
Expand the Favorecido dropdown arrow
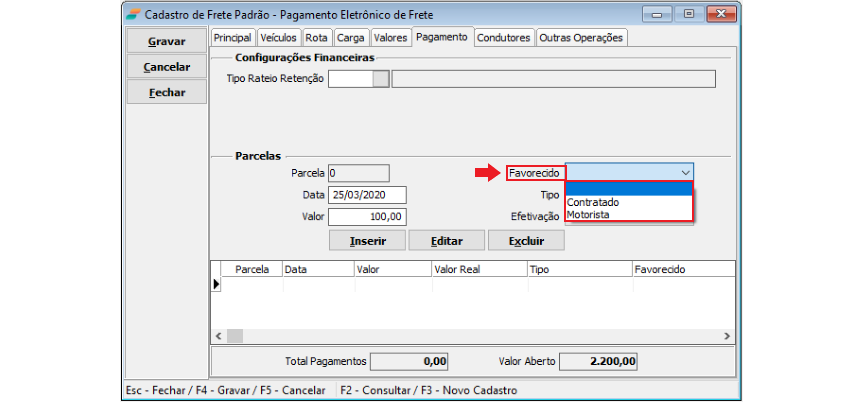click(x=684, y=172)
